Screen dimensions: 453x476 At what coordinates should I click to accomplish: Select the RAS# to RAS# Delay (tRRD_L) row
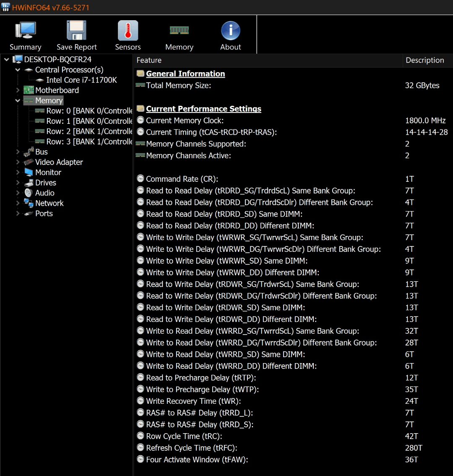tap(294, 413)
